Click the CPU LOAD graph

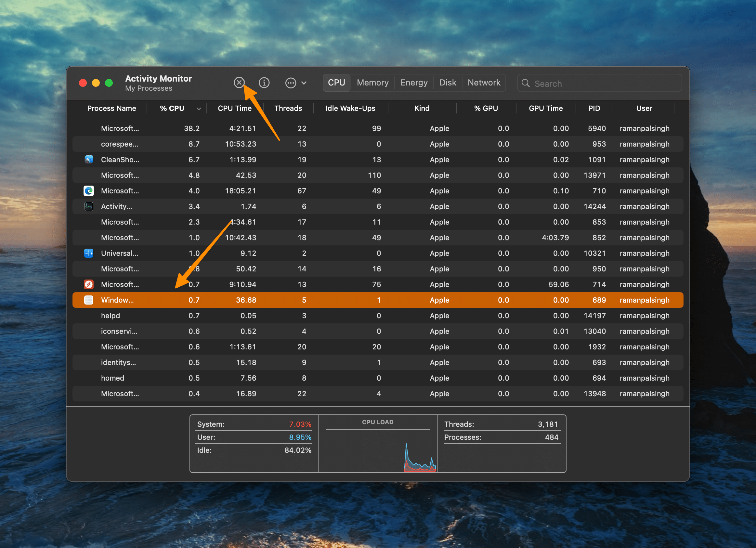click(x=378, y=450)
